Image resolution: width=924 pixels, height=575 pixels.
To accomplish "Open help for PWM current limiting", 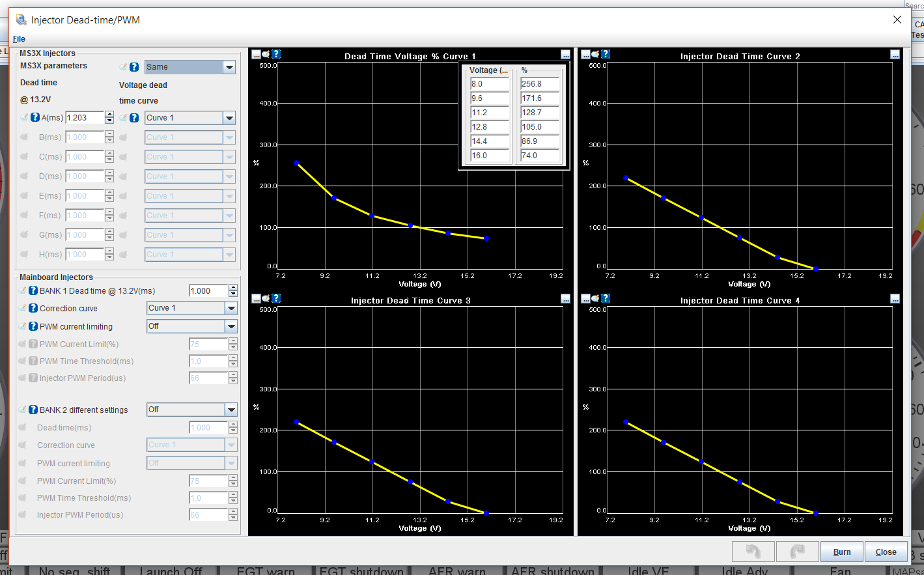I will point(33,326).
